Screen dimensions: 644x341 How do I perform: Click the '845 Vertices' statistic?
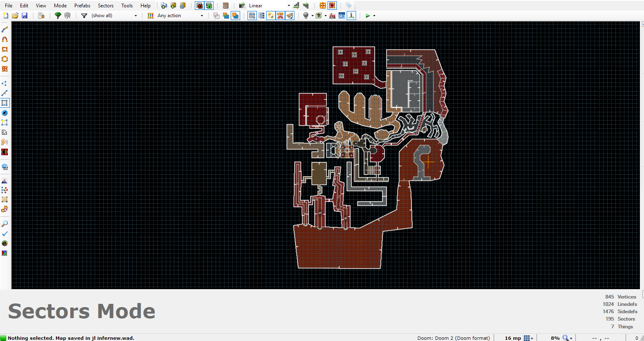(x=621, y=297)
